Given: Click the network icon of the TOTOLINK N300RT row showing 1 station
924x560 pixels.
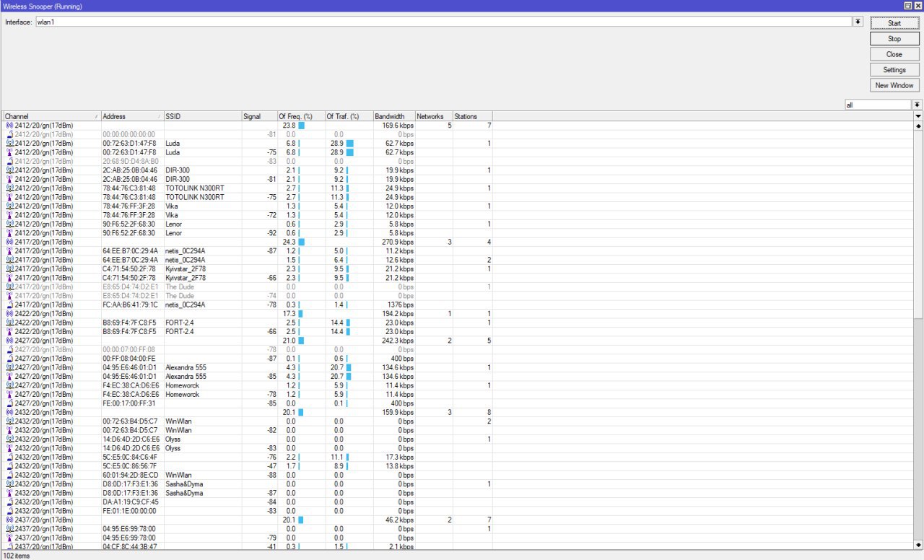Looking at the screenshot, I should [9, 188].
